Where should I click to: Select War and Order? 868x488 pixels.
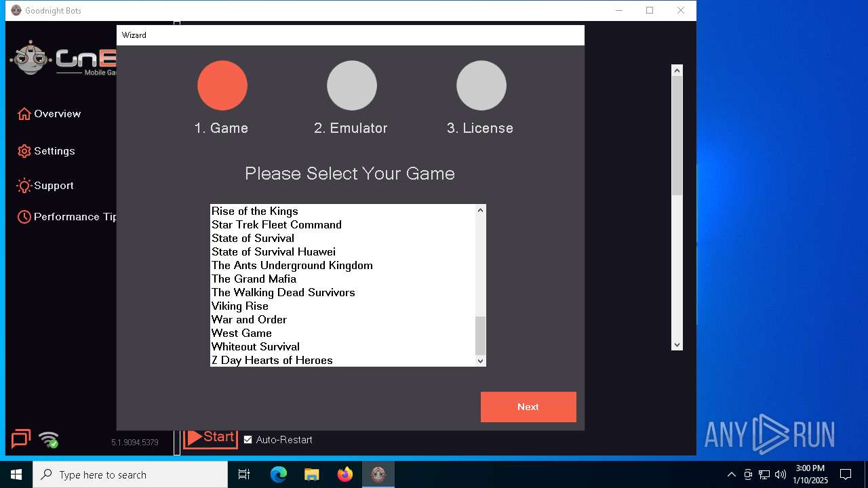point(343,319)
